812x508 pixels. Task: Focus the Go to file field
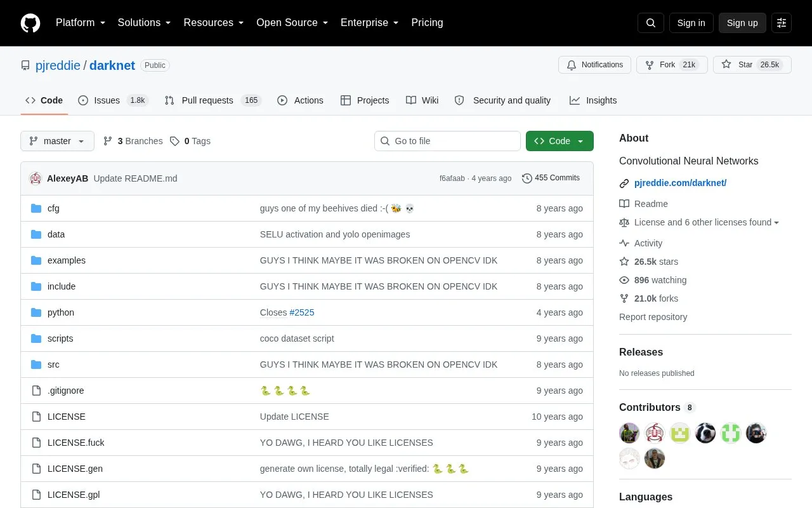pos(447,141)
